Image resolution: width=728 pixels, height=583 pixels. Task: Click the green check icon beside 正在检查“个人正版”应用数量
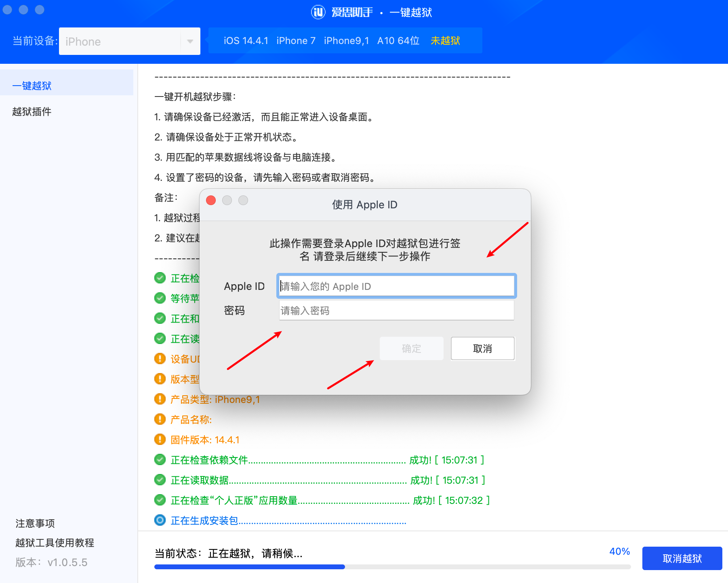point(160,500)
